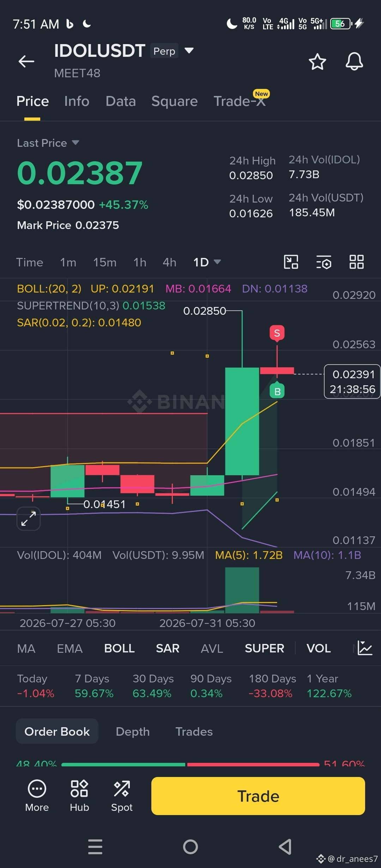
Task: Expand Last Price type dropdown
Action: (x=75, y=143)
